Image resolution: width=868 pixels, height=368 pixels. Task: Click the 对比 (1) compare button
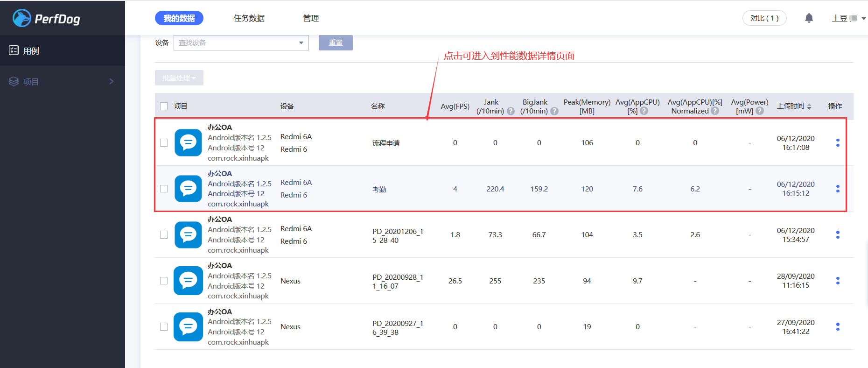point(764,18)
